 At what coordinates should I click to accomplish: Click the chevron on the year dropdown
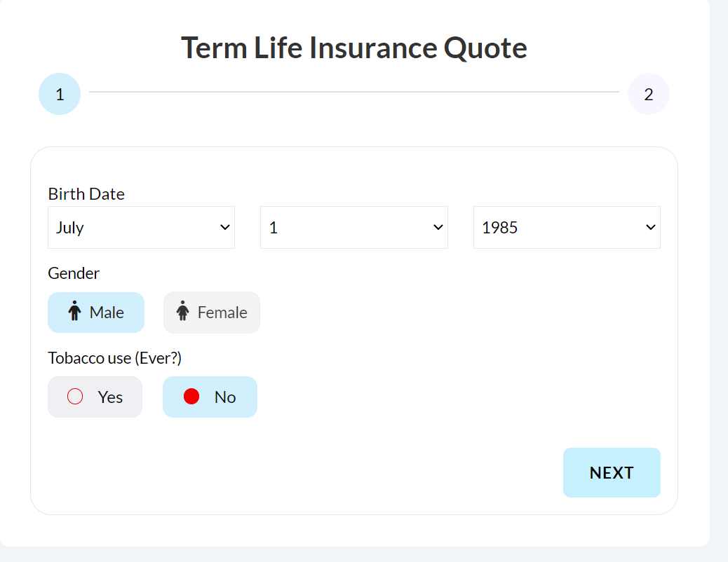650,227
